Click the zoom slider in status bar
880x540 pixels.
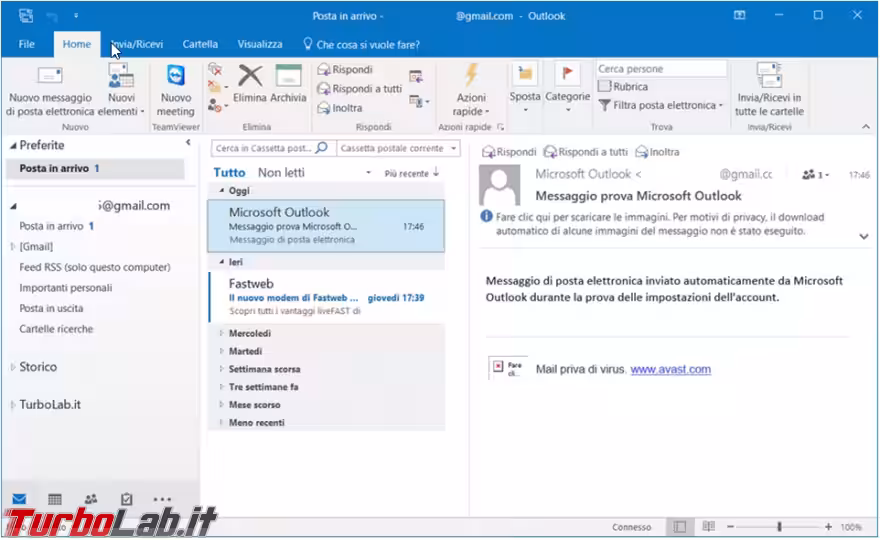[x=779, y=527]
